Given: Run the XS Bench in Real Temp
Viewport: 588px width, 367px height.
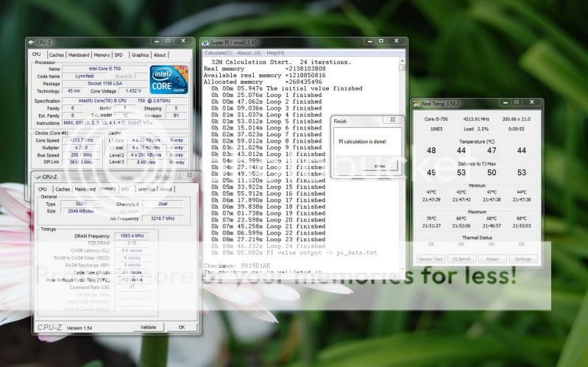Looking at the screenshot, I should (x=461, y=259).
